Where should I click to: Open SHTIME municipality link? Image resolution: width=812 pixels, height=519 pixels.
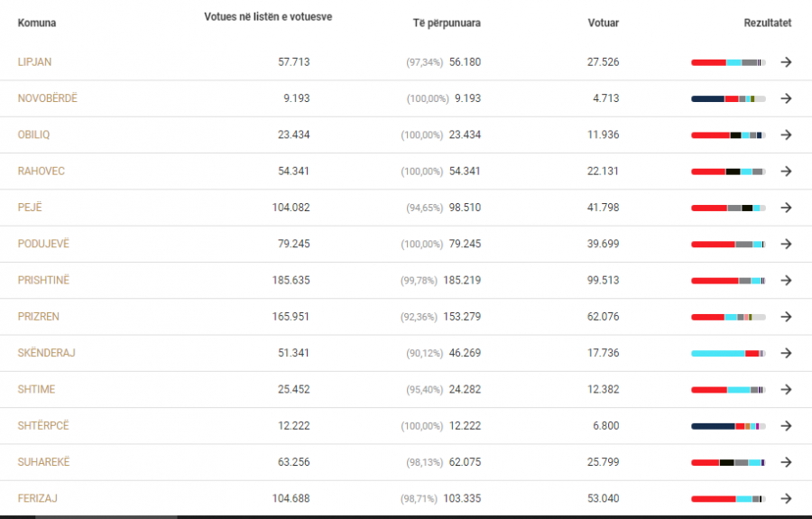pos(36,389)
